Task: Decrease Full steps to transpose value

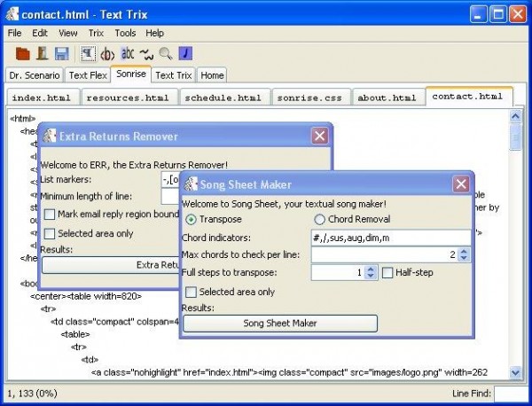Action: pos(371,276)
